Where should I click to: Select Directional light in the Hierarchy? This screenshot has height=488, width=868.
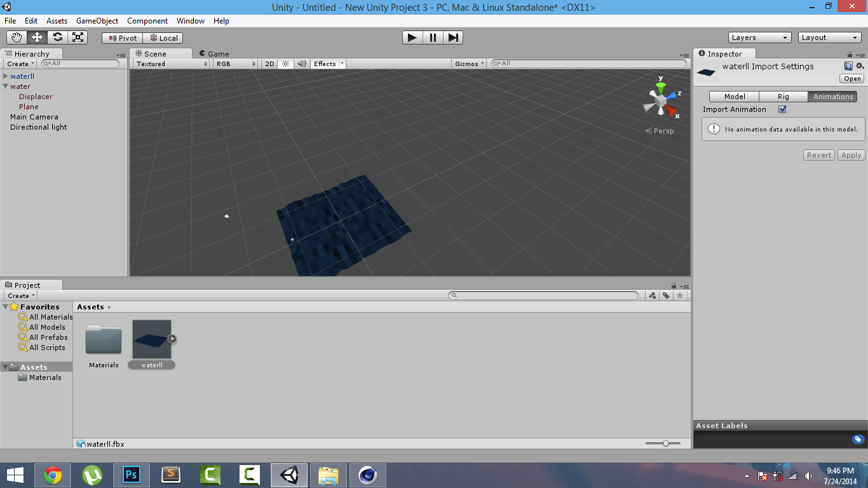tap(39, 127)
